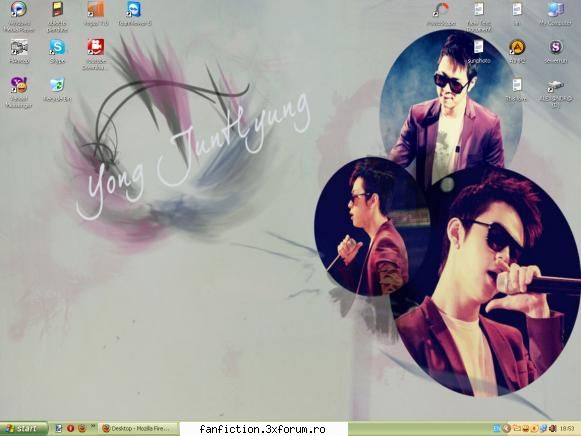
Task: Open the Windows Media Player desktop shortcut
Action: click(19, 16)
